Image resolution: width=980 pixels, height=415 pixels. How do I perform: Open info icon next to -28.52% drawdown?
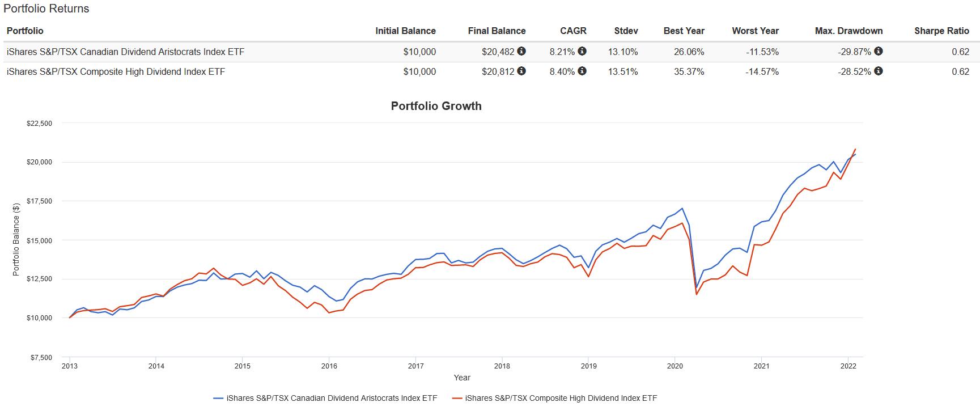click(879, 71)
